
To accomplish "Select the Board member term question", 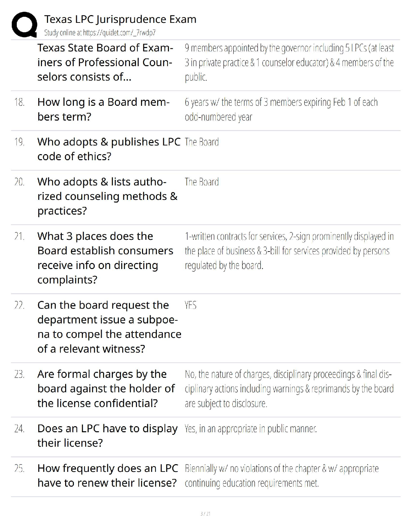I will tap(103, 109).
